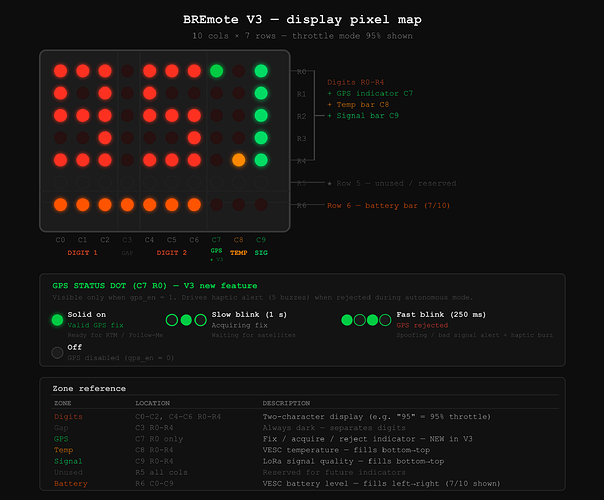Click the 'GPS' zone row name
Viewport: 604px width, 500px height.
[61, 439]
